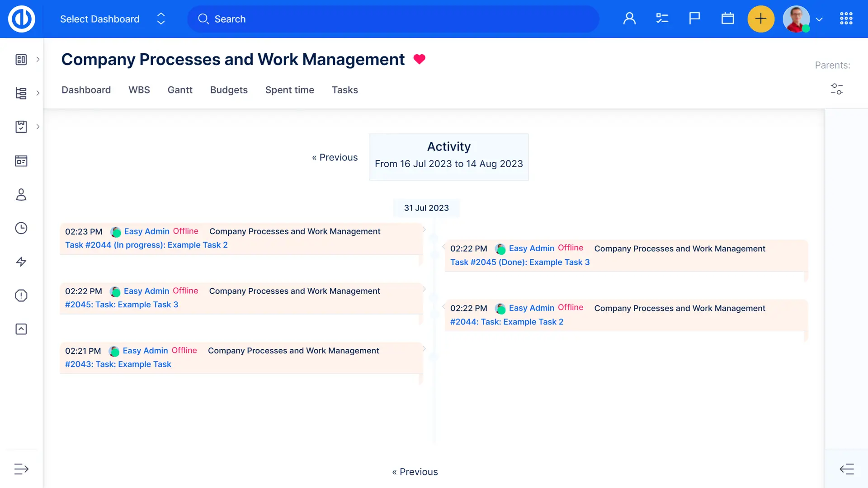Screen dimensions: 868x488
Task: Expand the dashboard sidebar icon chevron
Action: 38,60
